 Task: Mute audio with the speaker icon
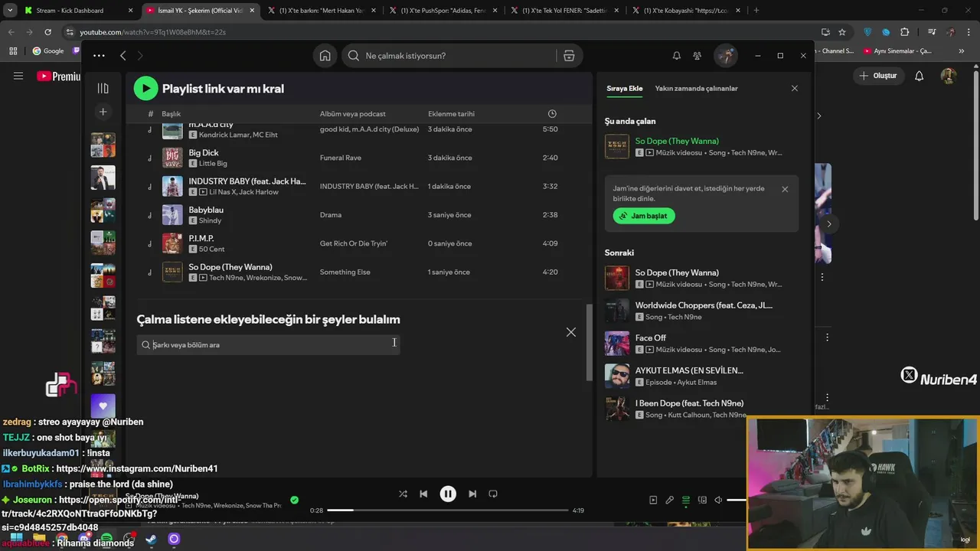click(718, 500)
